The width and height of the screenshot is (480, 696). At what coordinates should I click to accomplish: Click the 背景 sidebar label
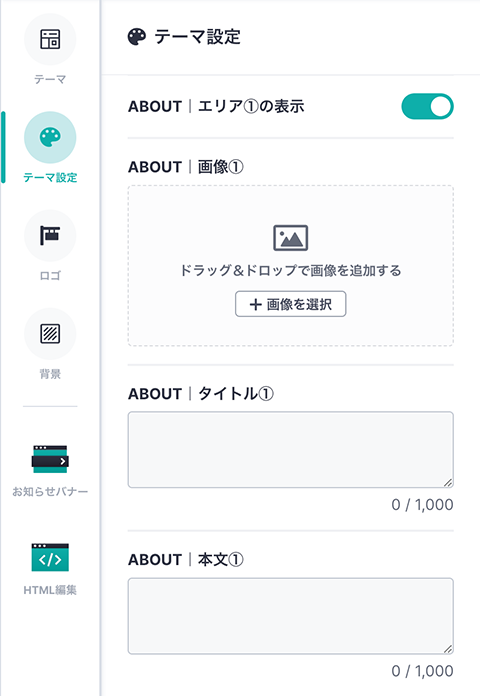pos(50,374)
